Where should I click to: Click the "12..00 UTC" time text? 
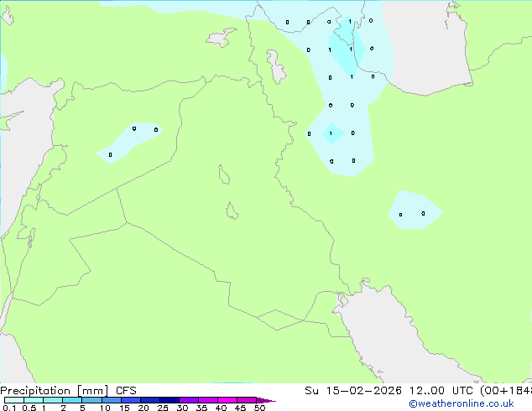pyautogui.click(x=441, y=391)
